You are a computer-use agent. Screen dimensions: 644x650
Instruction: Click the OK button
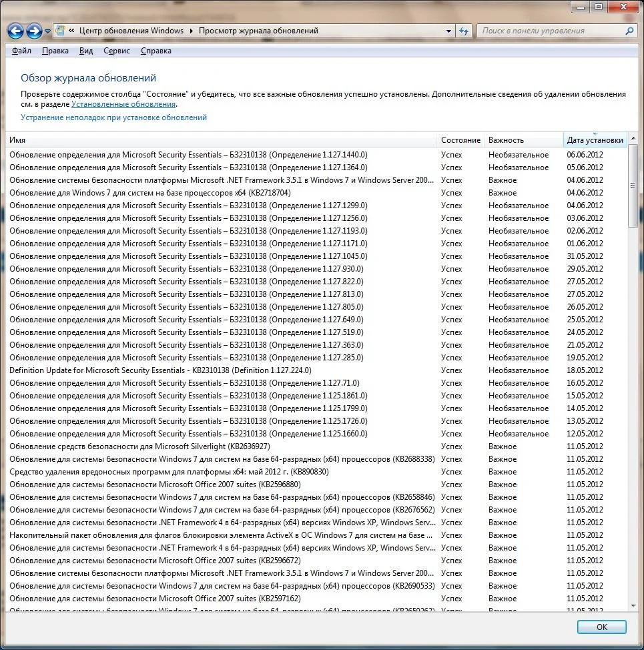tap(602, 627)
